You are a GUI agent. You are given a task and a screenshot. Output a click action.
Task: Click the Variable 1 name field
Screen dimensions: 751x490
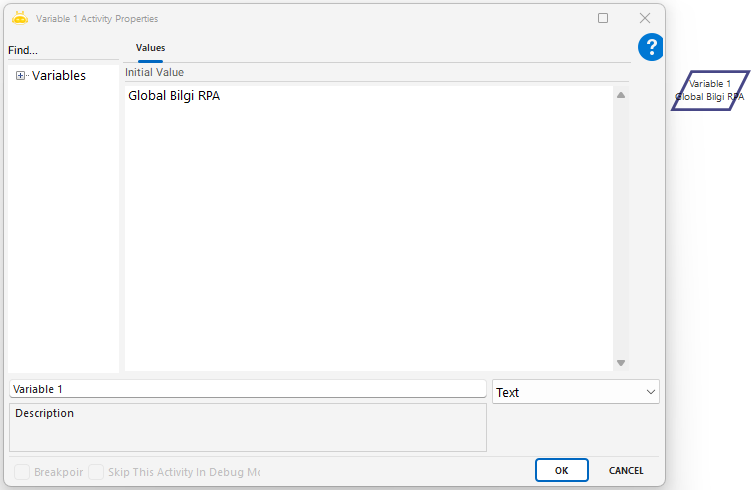tap(247, 389)
